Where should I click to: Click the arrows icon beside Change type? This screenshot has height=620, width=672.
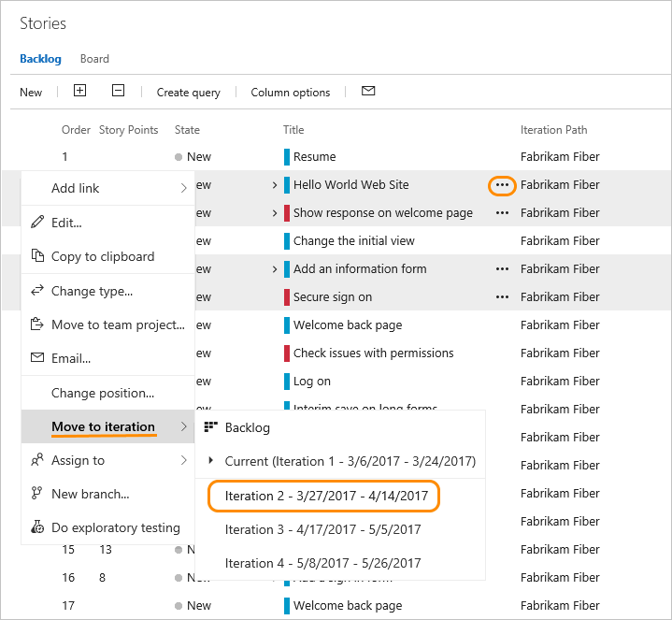click(x=37, y=290)
